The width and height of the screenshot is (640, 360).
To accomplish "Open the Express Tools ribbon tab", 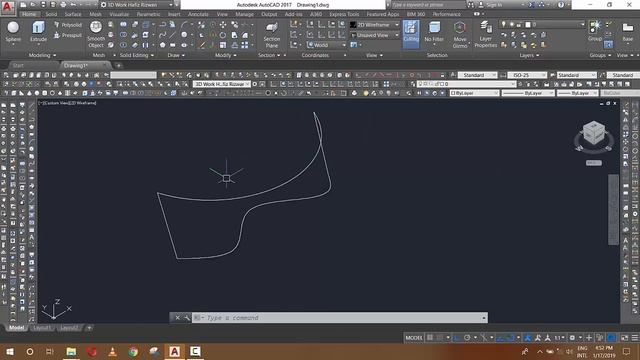I will 344,14.
